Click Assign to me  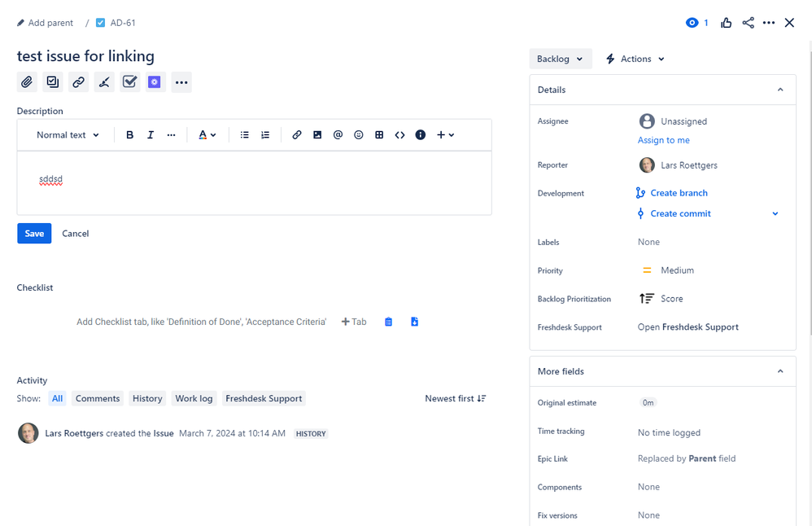pos(663,140)
